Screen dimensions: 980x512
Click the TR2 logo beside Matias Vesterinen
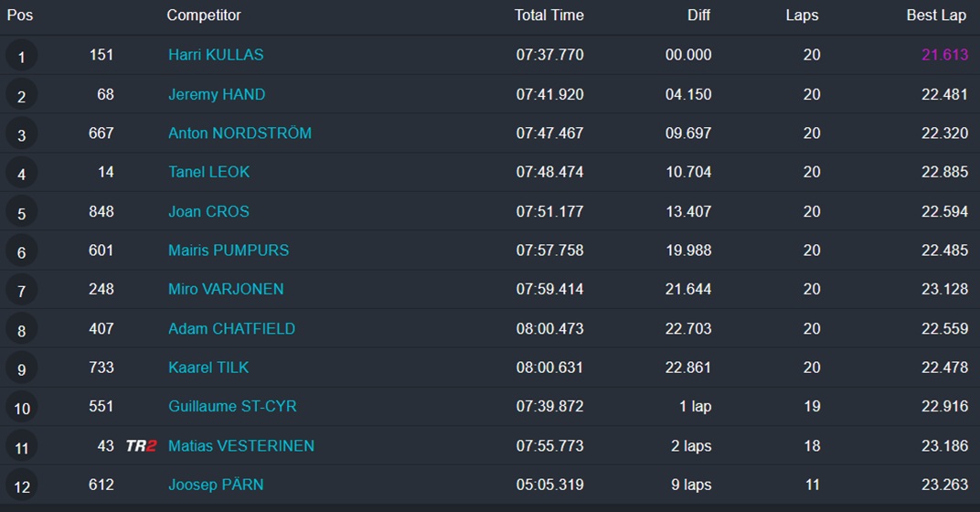point(141,446)
